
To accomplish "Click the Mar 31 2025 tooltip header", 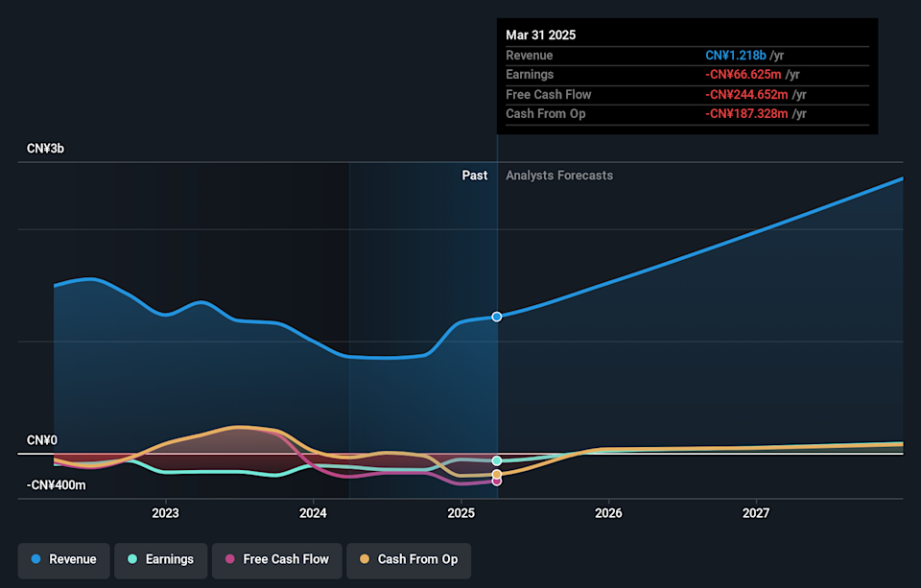I will click(x=541, y=35).
